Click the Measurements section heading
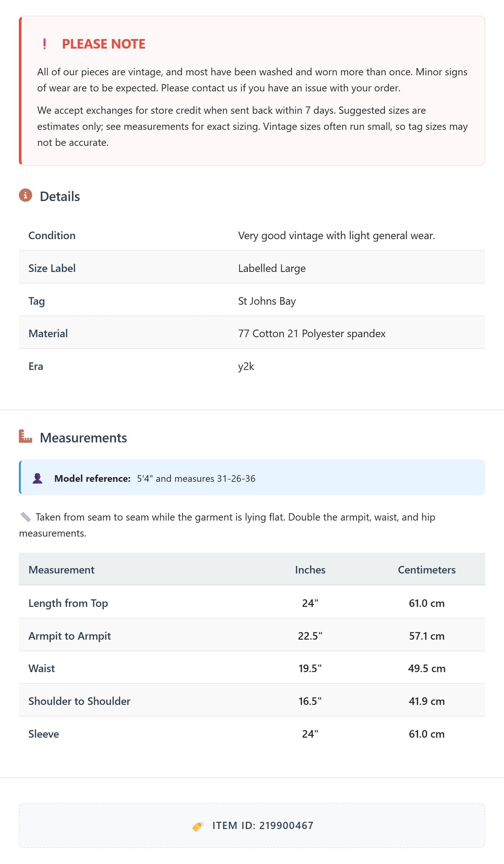The image size is (504, 864). [83, 438]
